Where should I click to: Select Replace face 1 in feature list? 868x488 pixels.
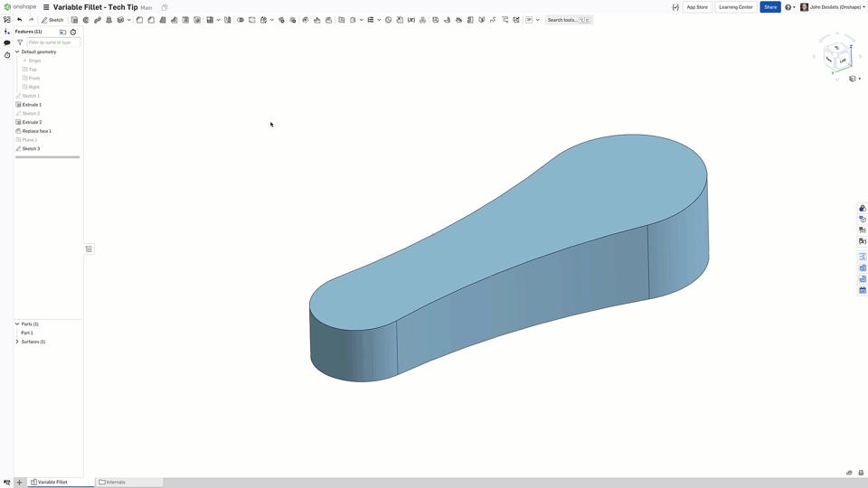point(36,131)
